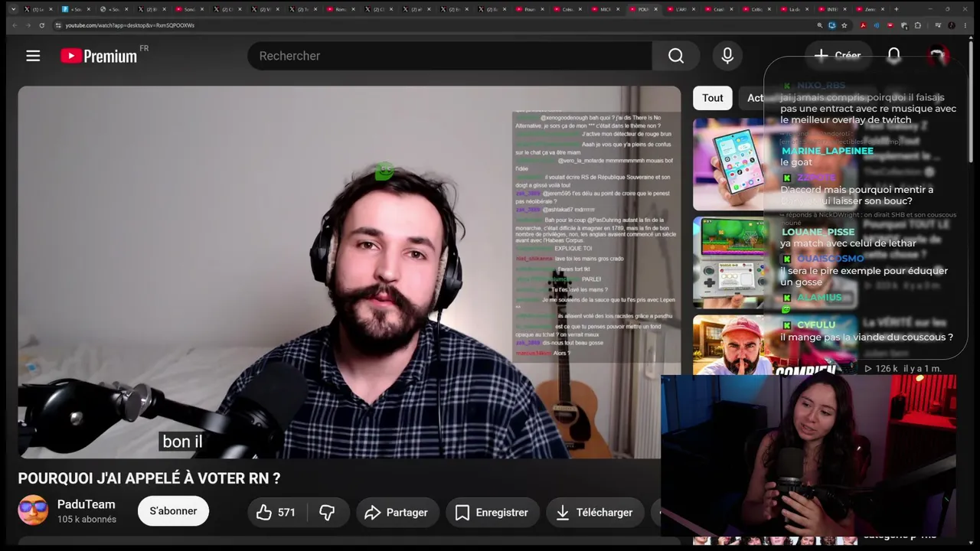This screenshot has height=551, width=980.
Task: Like the video with thumbs up
Action: pyautogui.click(x=276, y=513)
